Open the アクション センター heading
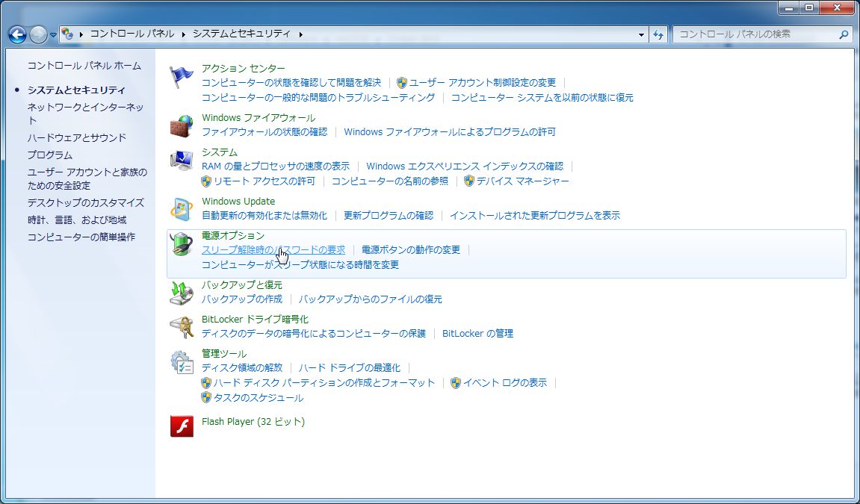This screenshot has height=504, width=860. (x=244, y=69)
